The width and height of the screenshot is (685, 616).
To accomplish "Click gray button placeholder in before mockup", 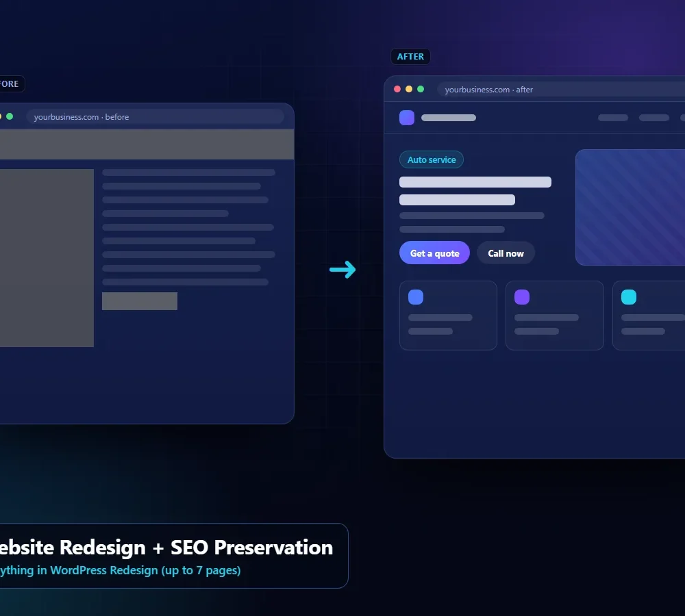I will pos(140,301).
